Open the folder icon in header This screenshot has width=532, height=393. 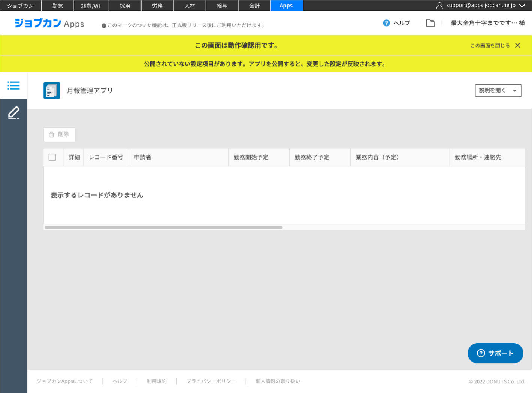pyautogui.click(x=430, y=23)
